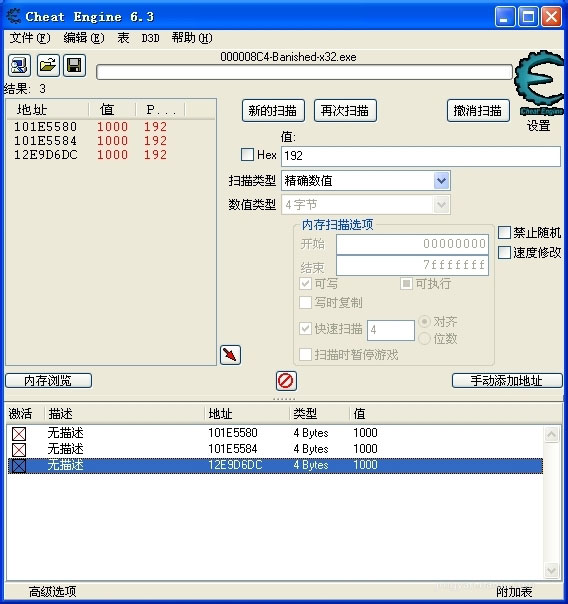
Task: Click the 再次扫描 button
Action: tap(345, 111)
